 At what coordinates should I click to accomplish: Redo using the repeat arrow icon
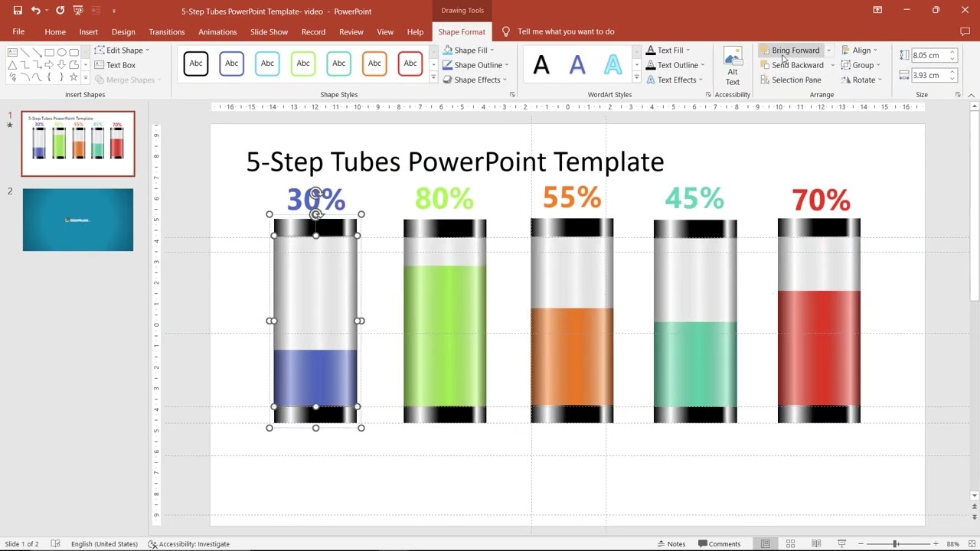click(x=60, y=11)
